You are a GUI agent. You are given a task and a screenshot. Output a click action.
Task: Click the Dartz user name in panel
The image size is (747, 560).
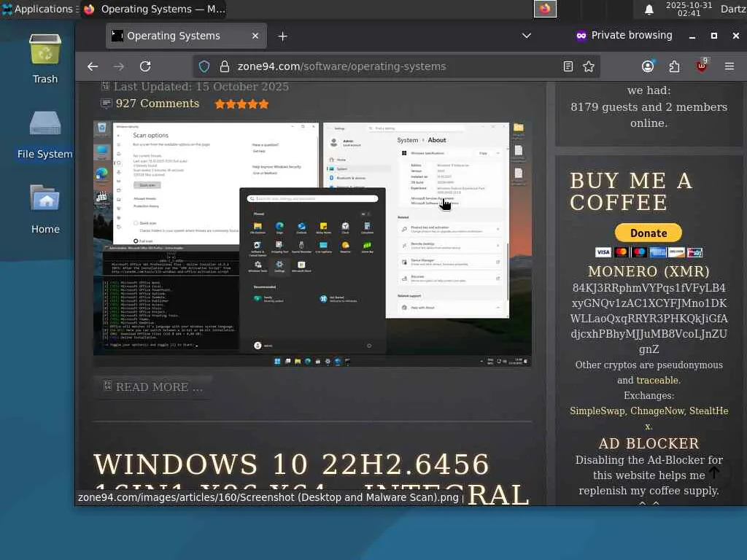click(x=733, y=9)
